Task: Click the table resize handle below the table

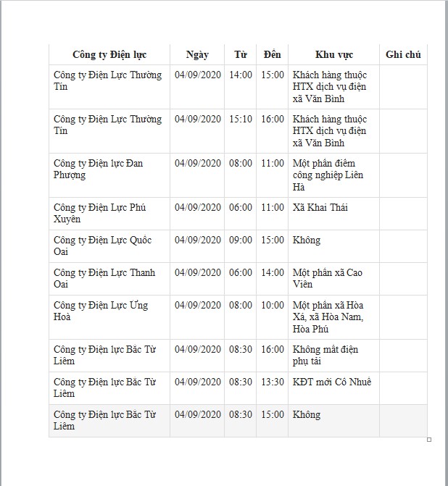Action: click(429, 440)
